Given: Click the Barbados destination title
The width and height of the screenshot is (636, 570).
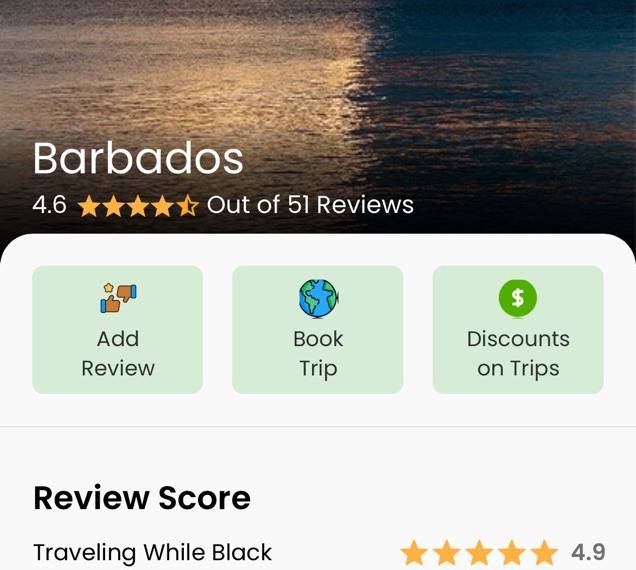Looking at the screenshot, I should pos(138,158).
